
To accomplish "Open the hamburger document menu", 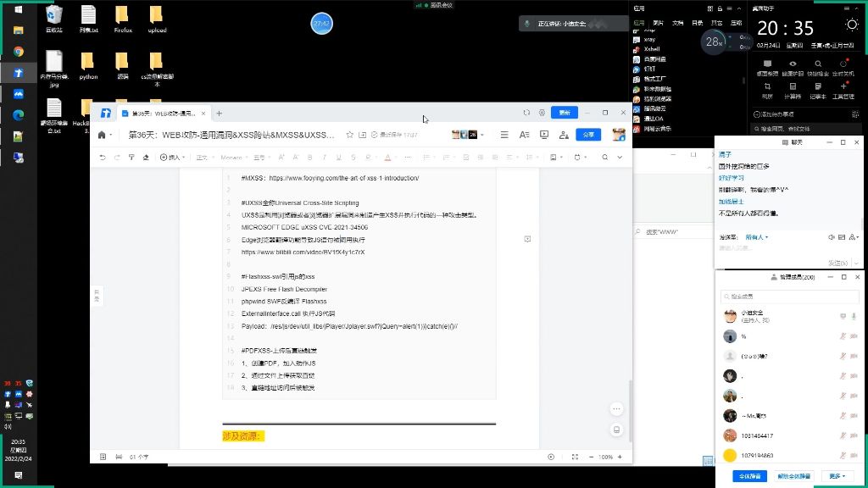I will pos(504,135).
